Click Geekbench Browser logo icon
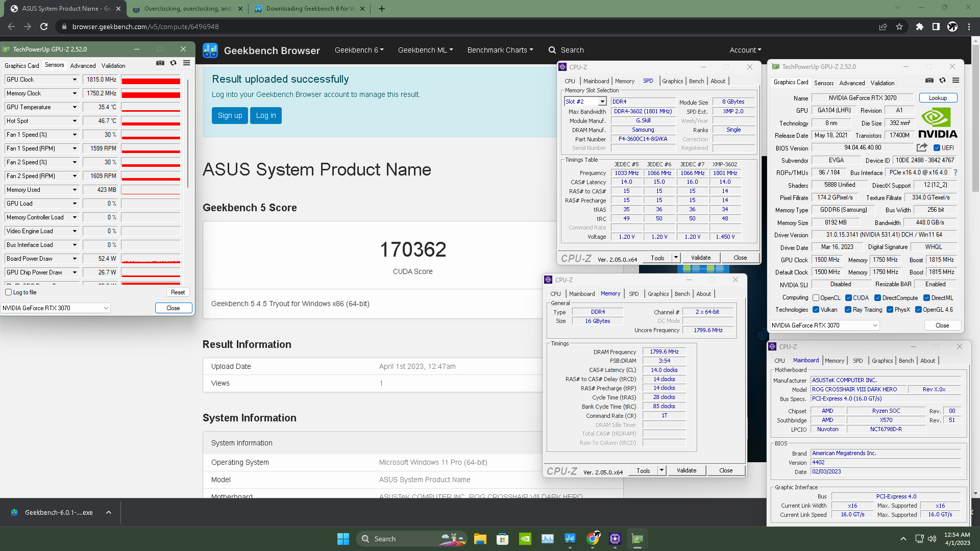Viewport: 980px width, 551px height. [x=210, y=51]
